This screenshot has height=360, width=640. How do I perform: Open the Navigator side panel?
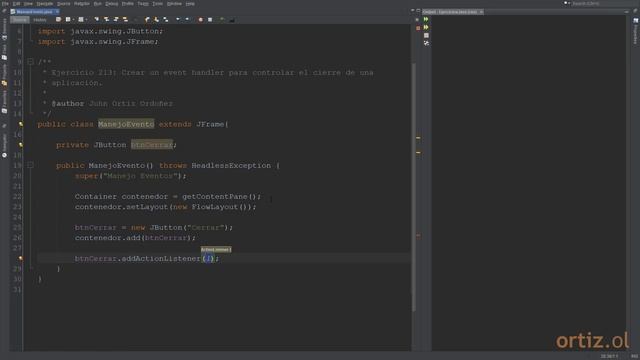coord(4,146)
